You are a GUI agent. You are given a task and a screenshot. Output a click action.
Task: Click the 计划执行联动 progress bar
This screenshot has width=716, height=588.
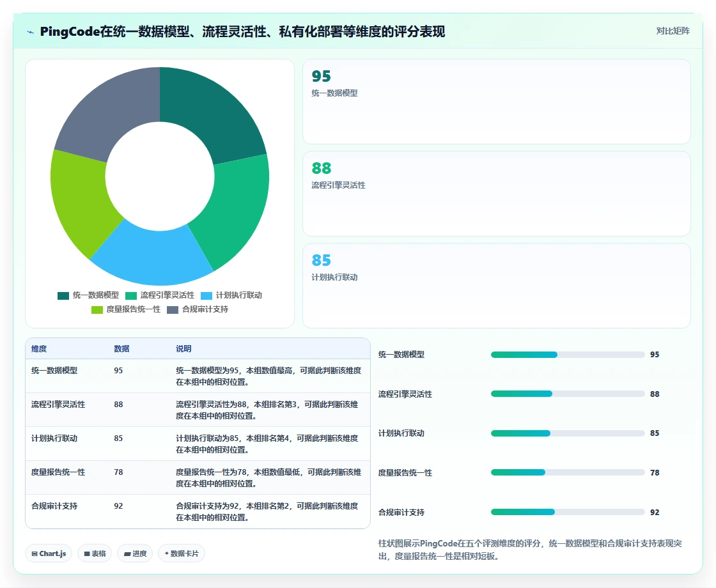coord(568,433)
